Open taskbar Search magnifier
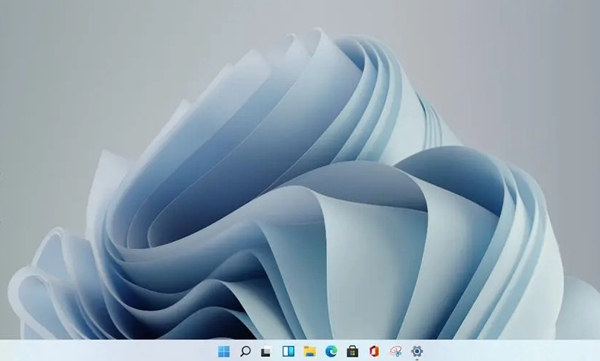This screenshot has height=361, width=600. coord(245,351)
